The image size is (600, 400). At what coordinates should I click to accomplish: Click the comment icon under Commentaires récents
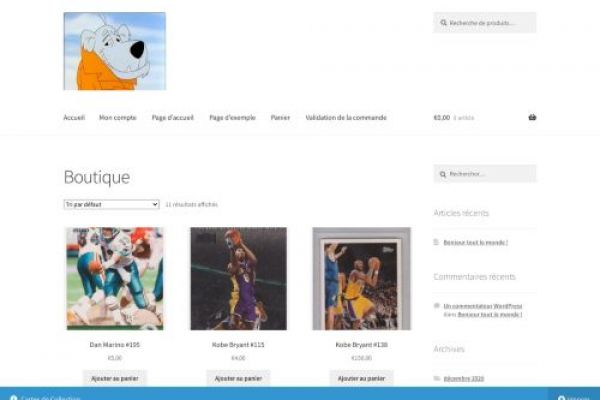pyautogui.click(x=437, y=305)
